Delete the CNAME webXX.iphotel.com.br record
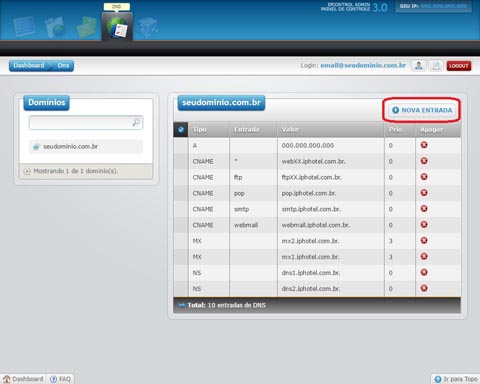Image resolution: width=480 pixels, height=384 pixels. [424, 161]
